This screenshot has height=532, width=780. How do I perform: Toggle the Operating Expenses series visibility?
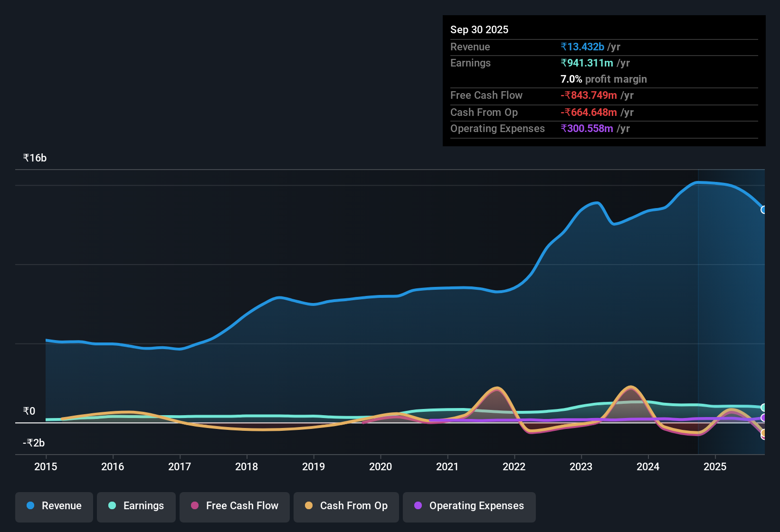pos(469,506)
